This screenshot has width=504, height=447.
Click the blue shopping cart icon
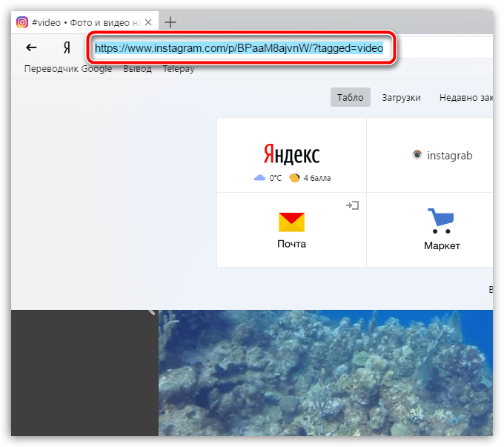pos(441,221)
